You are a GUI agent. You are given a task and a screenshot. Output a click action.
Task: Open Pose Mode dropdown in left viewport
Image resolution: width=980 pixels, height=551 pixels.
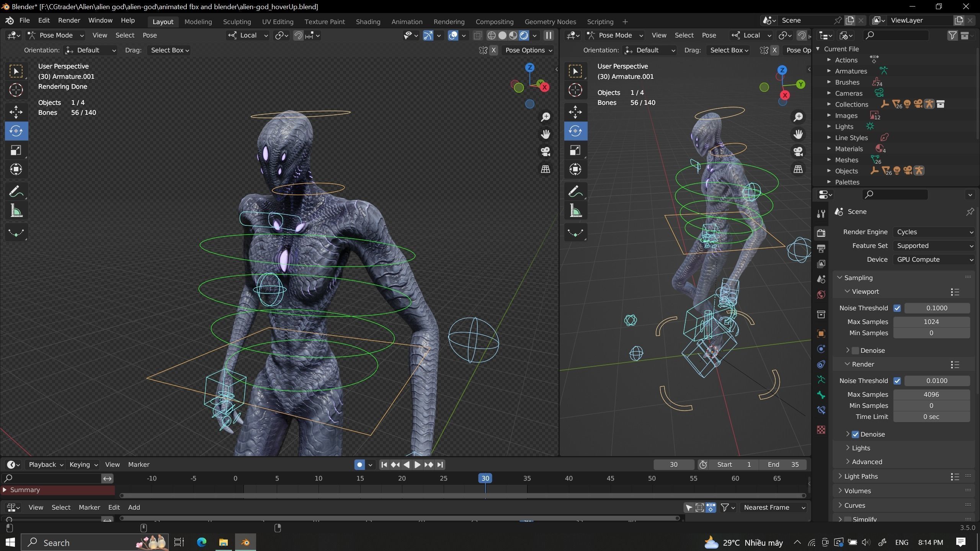(56, 36)
